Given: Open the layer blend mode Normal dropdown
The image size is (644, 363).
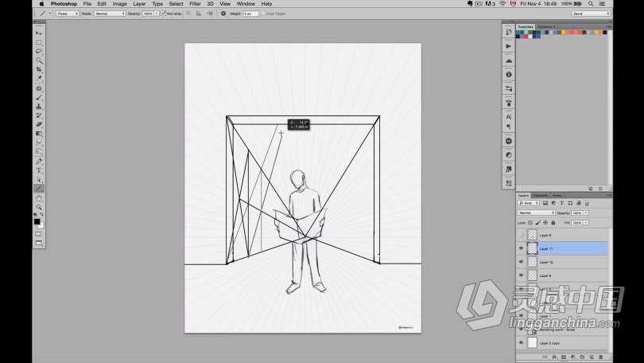Looking at the screenshot, I should coord(535,213).
